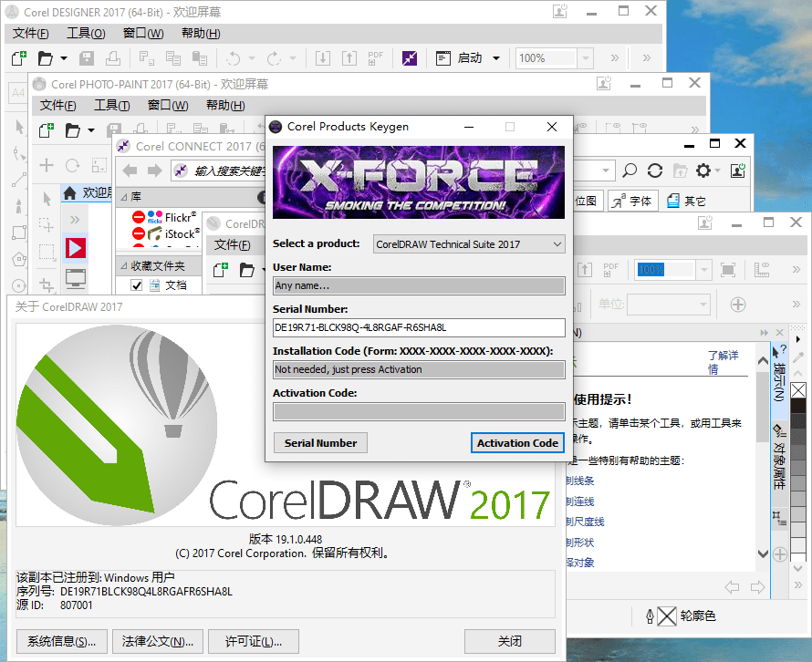Collapse the 库 section in Corel CONNECT
812x662 pixels.
pyautogui.click(x=124, y=197)
